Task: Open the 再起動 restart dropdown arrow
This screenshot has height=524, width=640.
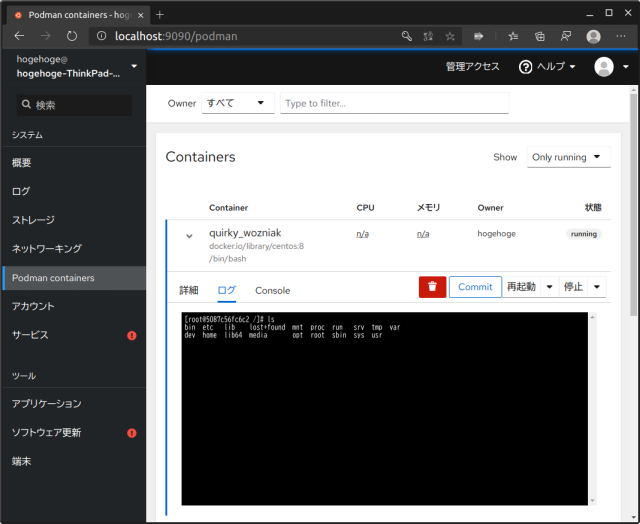Action: tap(549, 287)
